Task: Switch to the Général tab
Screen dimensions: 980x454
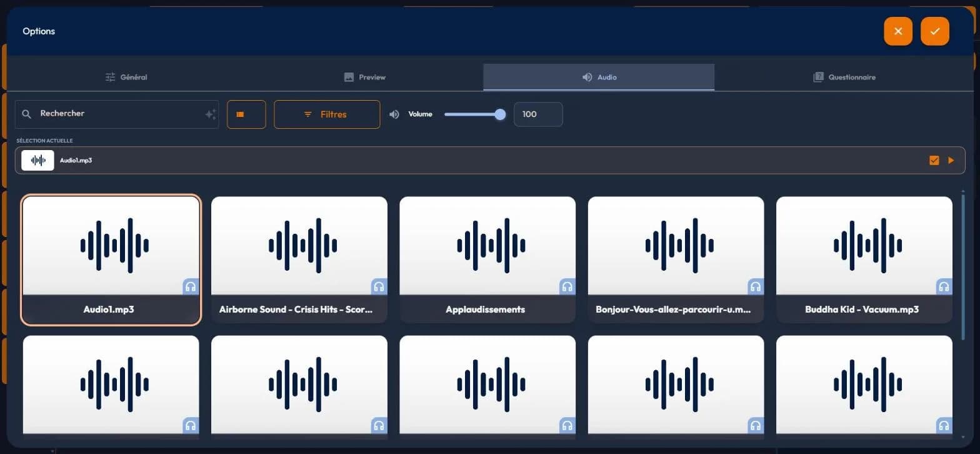Action: [126, 77]
